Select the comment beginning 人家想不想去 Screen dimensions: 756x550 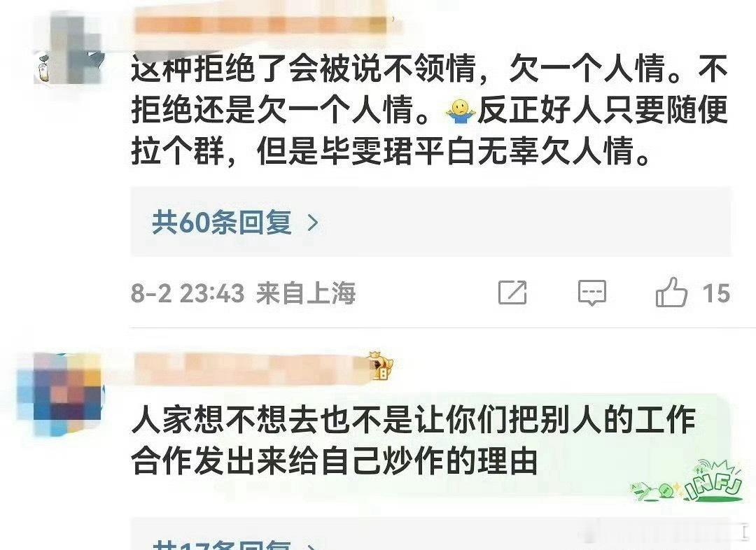point(413,439)
